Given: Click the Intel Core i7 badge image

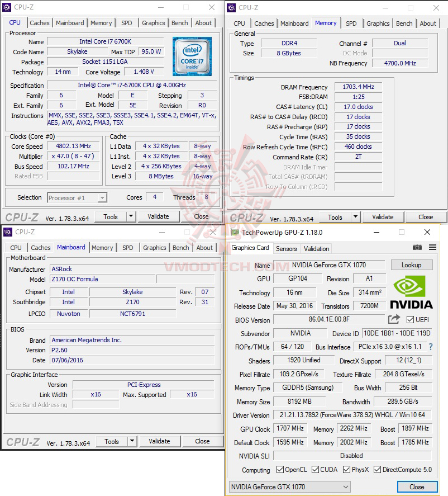Looking at the screenshot, I should tap(192, 56).
